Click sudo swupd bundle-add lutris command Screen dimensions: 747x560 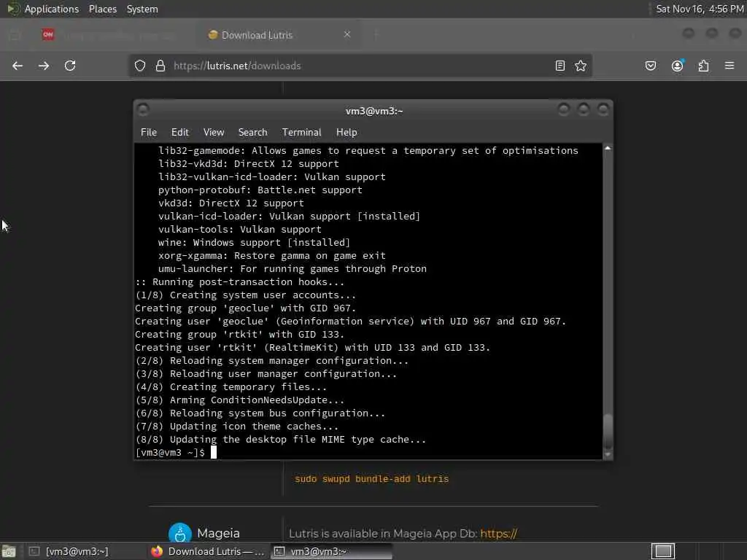371,478
